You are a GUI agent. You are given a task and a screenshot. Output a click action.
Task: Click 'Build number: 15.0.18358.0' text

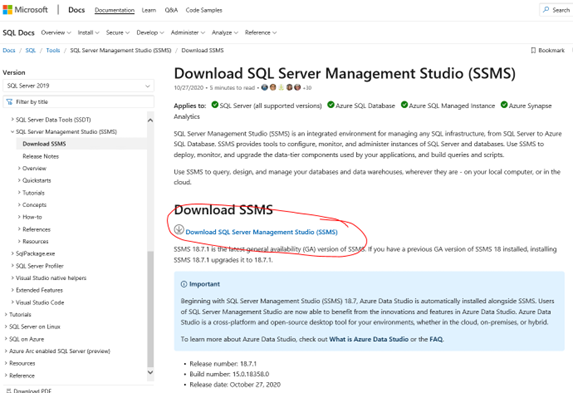click(x=229, y=374)
